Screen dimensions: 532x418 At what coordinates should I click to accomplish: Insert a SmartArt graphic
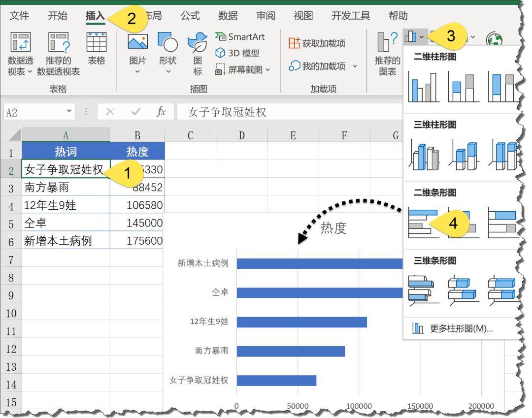tap(240, 36)
